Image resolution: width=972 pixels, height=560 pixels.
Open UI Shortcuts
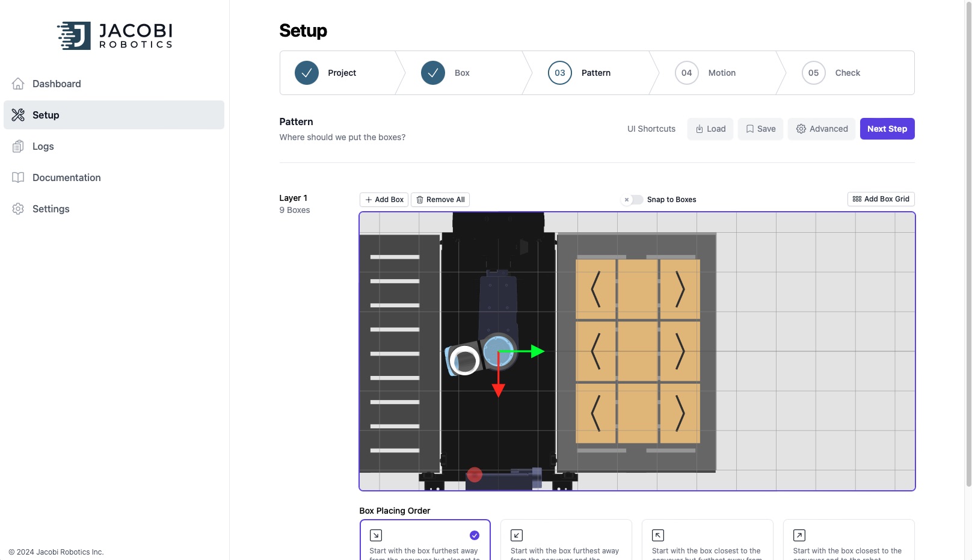651,129
